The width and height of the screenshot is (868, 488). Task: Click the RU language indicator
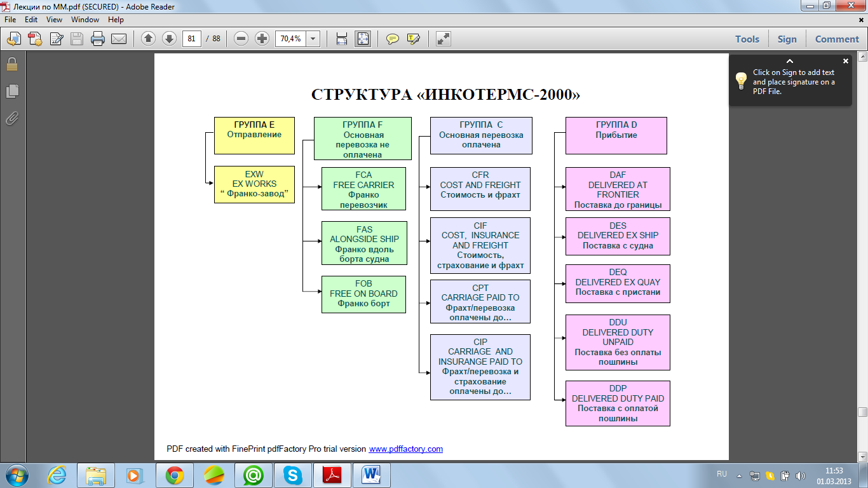coord(722,474)
